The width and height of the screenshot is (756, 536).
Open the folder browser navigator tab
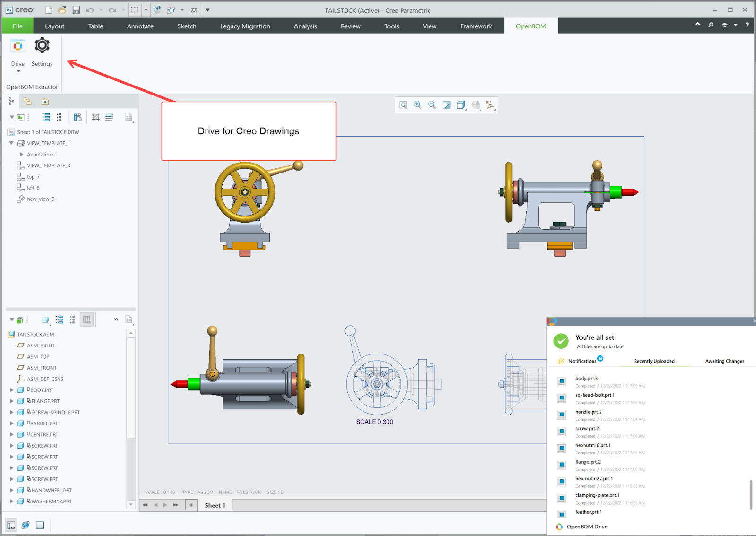[x=27, y=101]
